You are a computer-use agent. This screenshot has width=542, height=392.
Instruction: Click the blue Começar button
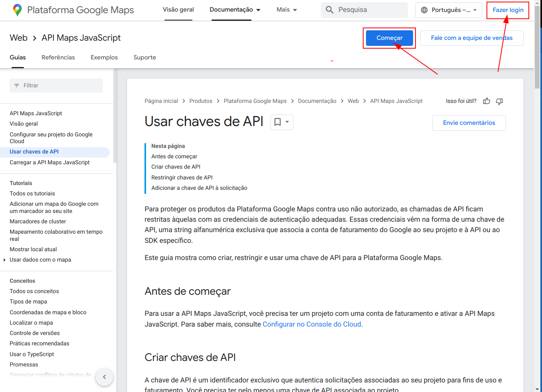390,38
